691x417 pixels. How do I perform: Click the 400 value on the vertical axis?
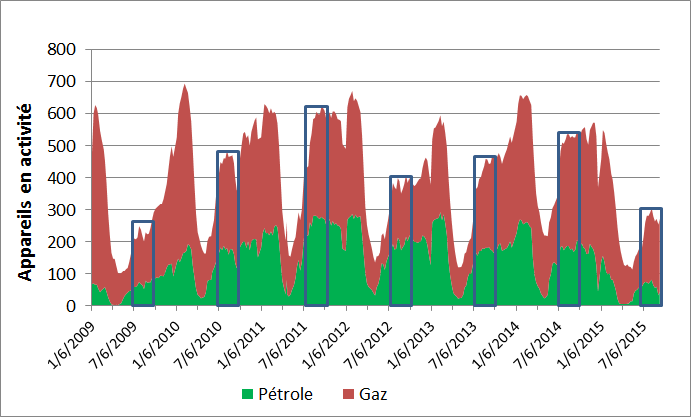64,177
